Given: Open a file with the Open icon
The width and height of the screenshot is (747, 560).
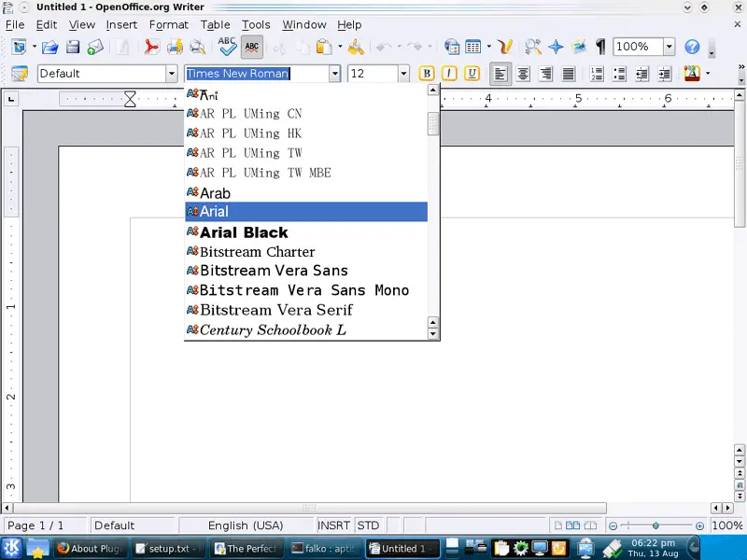Looking at the screenshot, I should (x=50, y=47).
